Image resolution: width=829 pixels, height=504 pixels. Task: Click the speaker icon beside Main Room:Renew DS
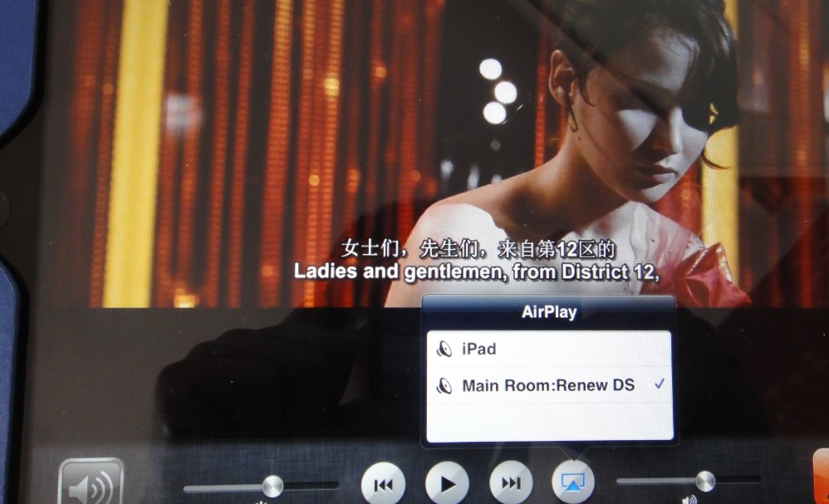coord(444,385)
